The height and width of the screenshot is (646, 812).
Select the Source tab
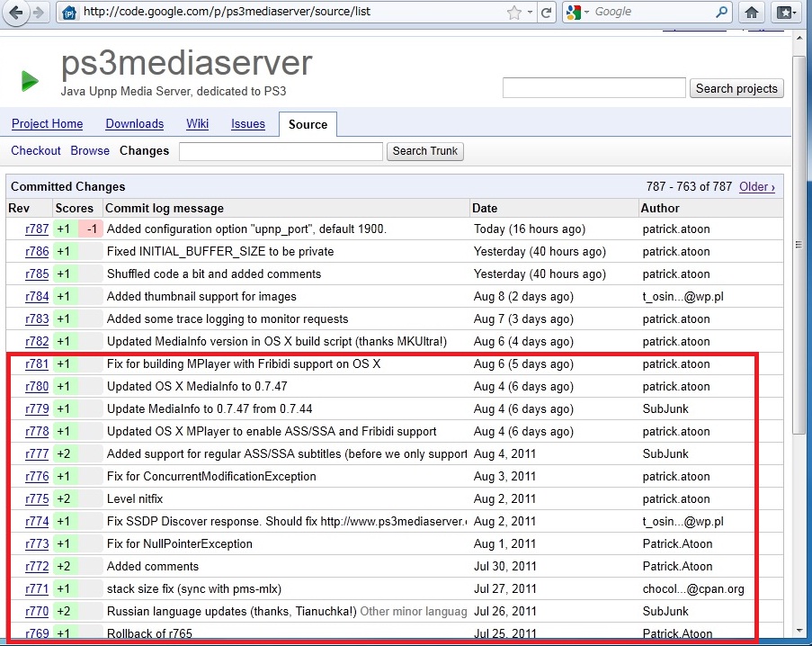pos(308,124)
